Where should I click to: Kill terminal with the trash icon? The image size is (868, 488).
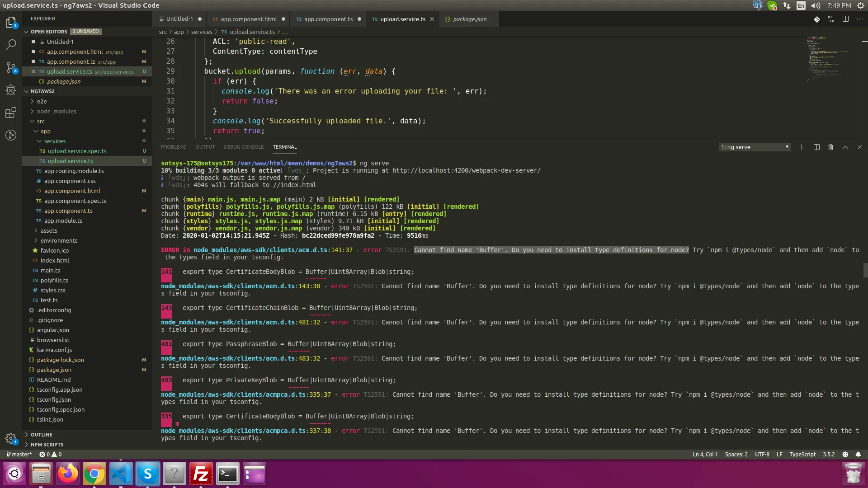[830, 147]
